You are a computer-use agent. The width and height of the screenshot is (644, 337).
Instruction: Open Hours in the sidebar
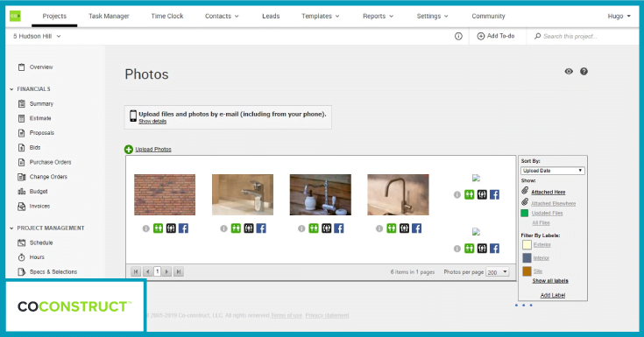pyautogui.click(x=31, y=257)
